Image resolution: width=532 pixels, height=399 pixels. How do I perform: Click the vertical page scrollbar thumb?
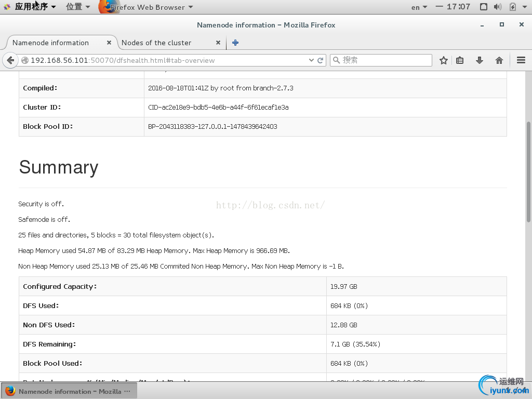[x=528, y=171]
